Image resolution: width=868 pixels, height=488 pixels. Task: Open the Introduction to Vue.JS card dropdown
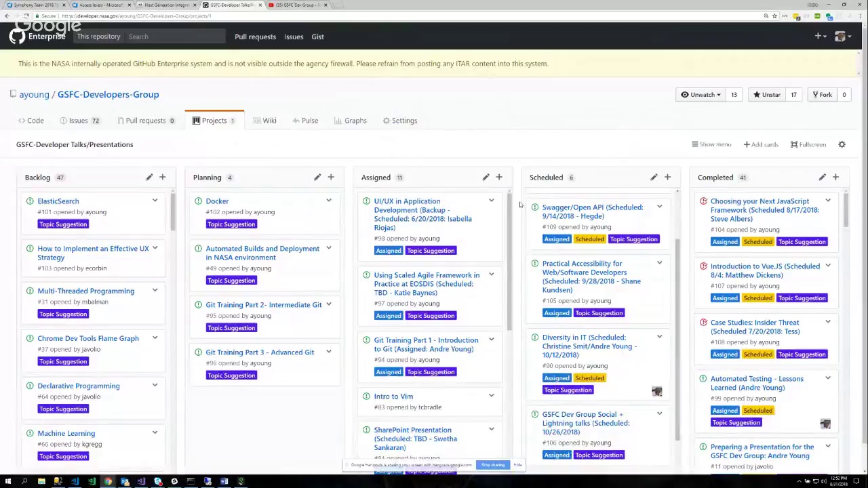[x=827, y=266]
